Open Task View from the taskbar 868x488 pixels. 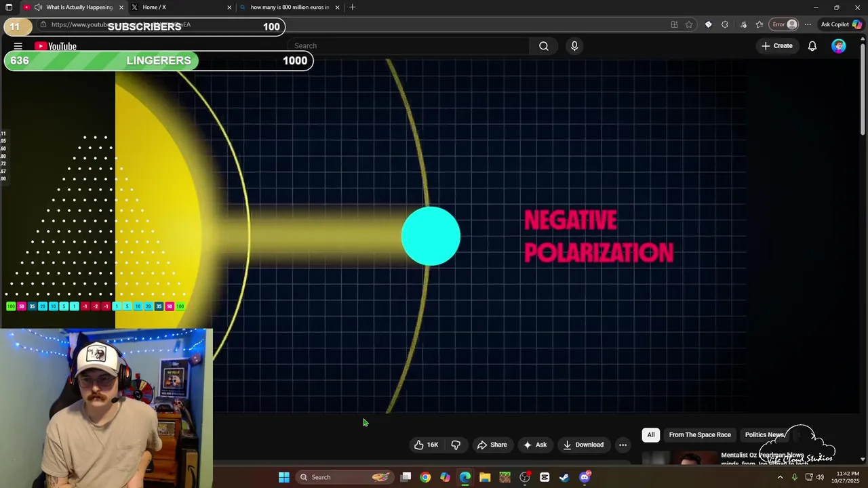406,477
